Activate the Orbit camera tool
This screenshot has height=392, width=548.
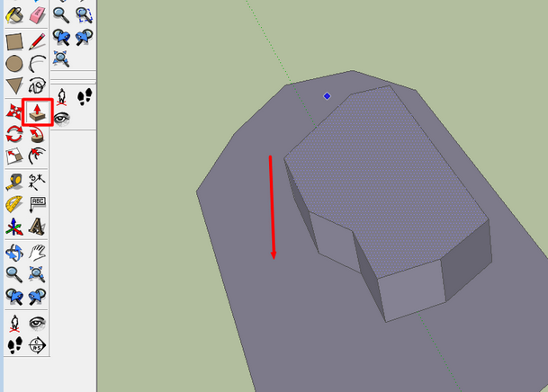(x=14, y=252)
